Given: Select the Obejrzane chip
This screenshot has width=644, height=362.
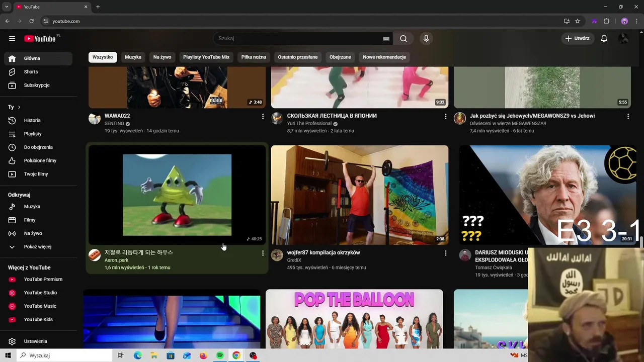Looking at the screenshot, I should click(340, 57).
